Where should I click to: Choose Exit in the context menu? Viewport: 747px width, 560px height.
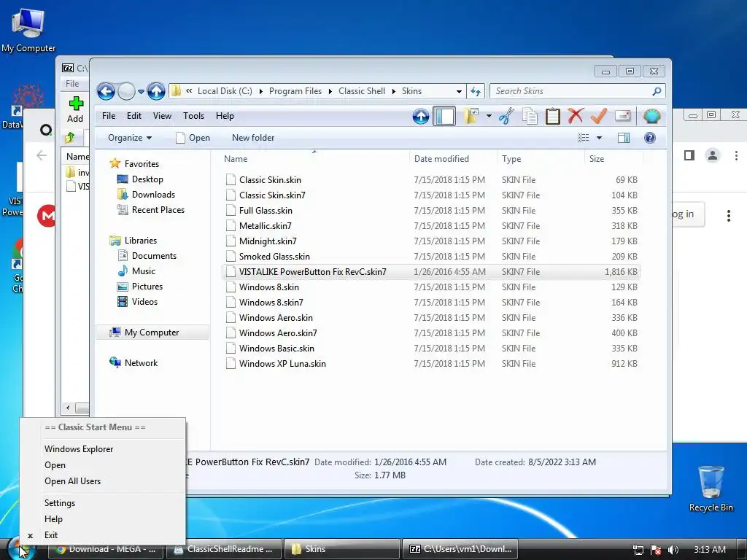click(x=50, y=535)
